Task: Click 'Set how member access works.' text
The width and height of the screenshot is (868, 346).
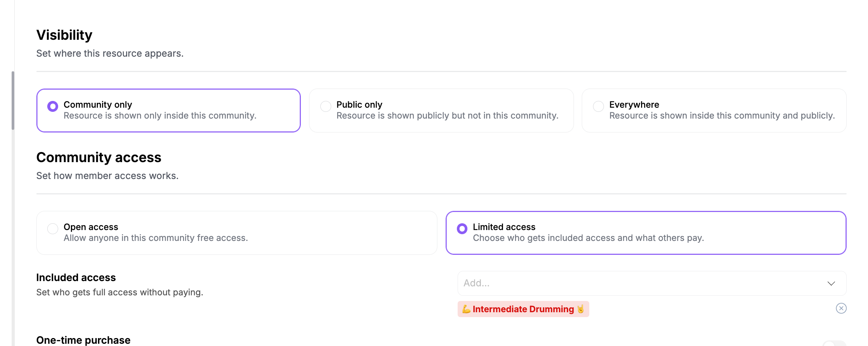Action: tap(107, 176)
